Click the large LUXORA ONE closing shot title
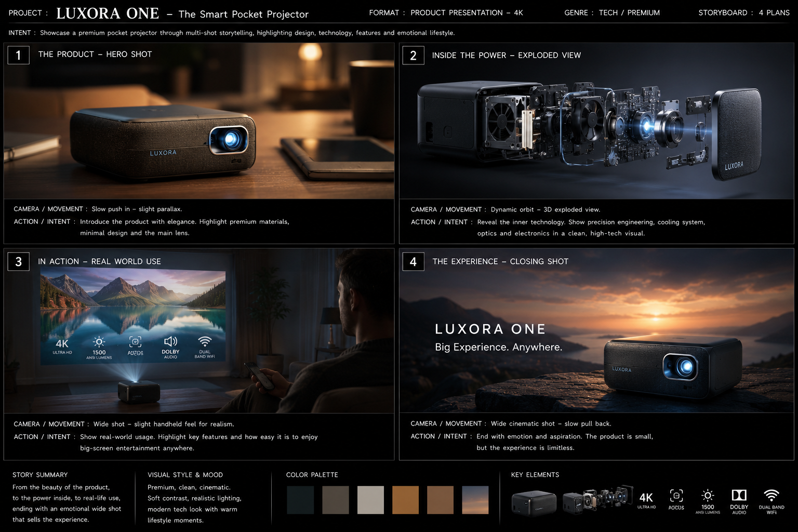 click(490, 329)
